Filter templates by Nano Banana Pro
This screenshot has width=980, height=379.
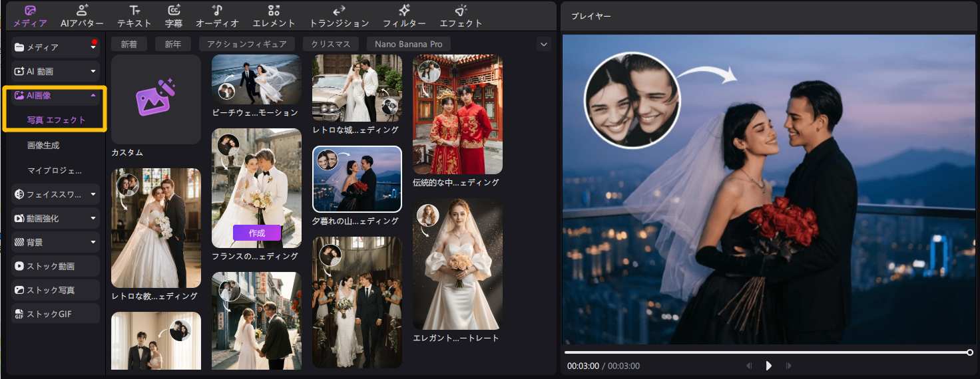[x=409, y=44]
